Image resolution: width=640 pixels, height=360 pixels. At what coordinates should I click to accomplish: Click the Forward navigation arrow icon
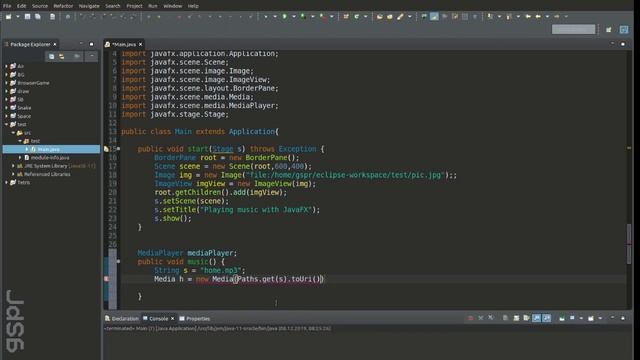pos(557,16)
